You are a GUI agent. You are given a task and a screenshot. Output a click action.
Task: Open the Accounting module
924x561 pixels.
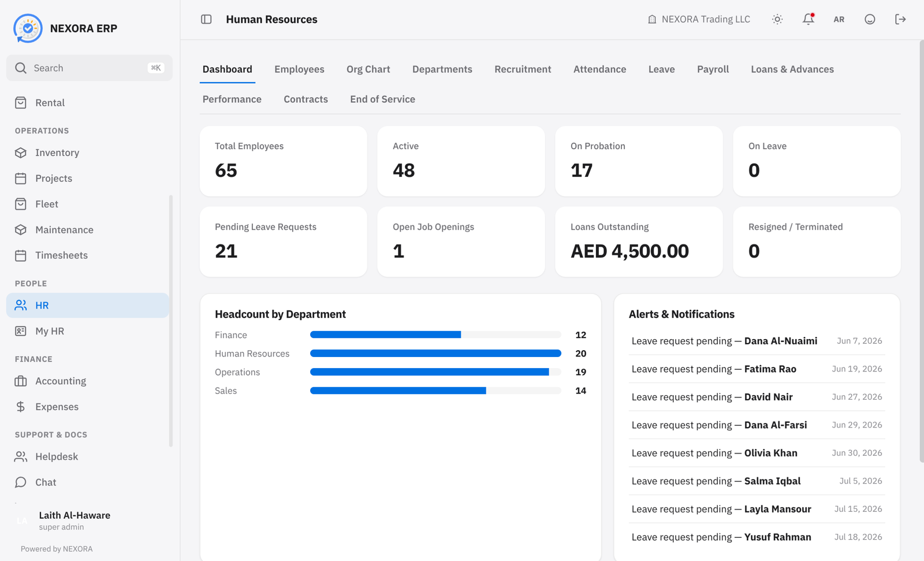point(88,381)
